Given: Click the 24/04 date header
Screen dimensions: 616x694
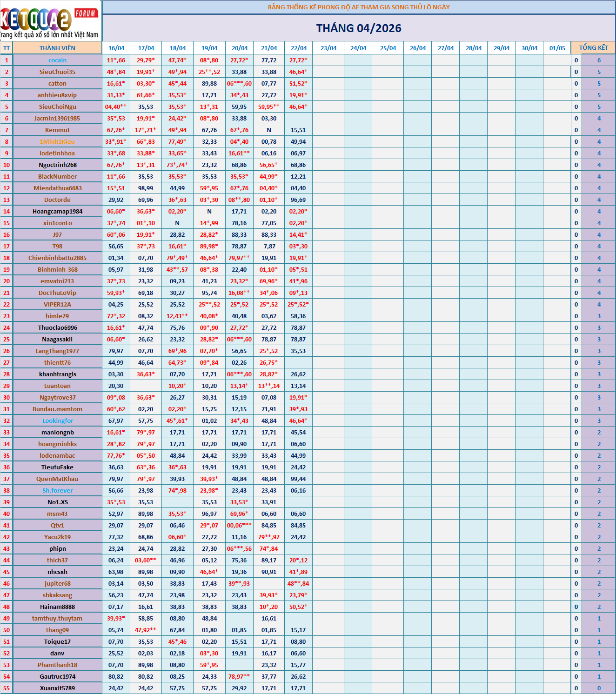Looking at the screenshot, I should pyautogui.click(x=358, y=48).
